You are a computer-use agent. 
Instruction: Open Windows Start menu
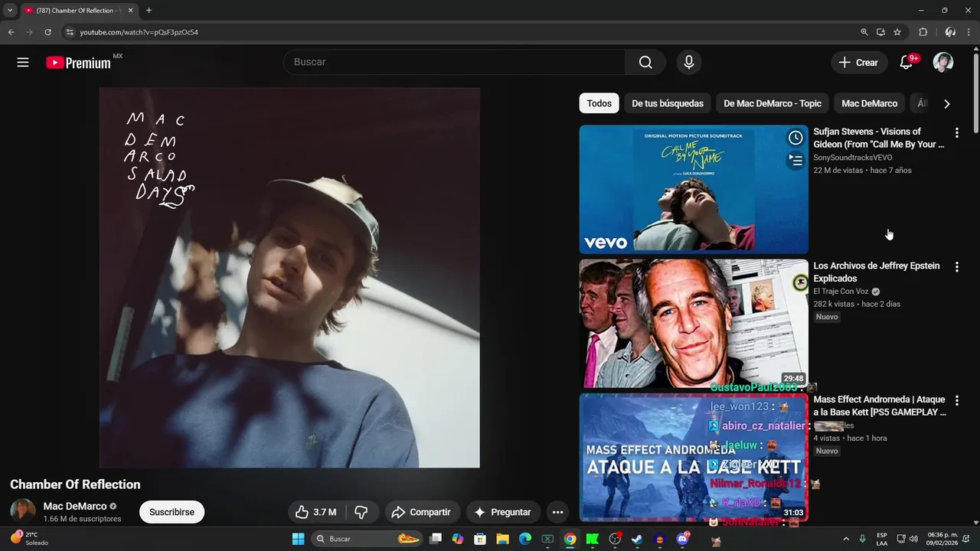click(x=298, y=539)
